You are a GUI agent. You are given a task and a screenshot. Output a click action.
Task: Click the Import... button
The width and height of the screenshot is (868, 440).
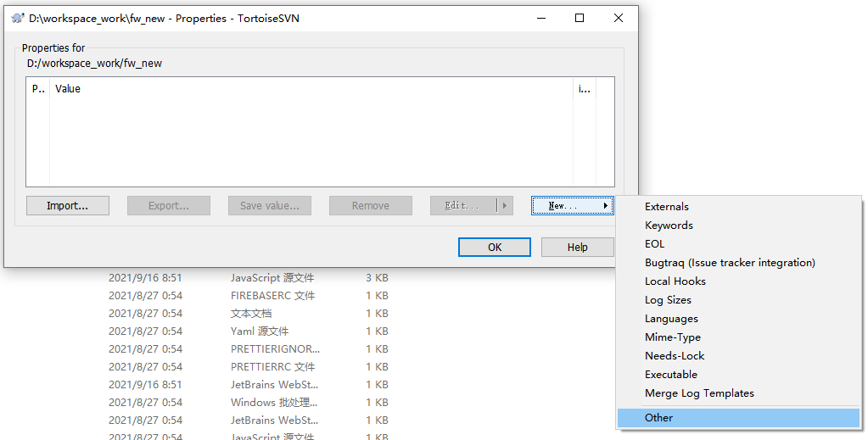pyautogui.click(x=68, y=205)
